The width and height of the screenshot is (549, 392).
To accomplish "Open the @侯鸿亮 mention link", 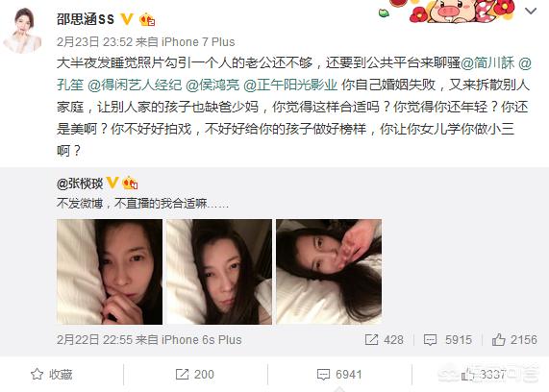I will point(212,86).
